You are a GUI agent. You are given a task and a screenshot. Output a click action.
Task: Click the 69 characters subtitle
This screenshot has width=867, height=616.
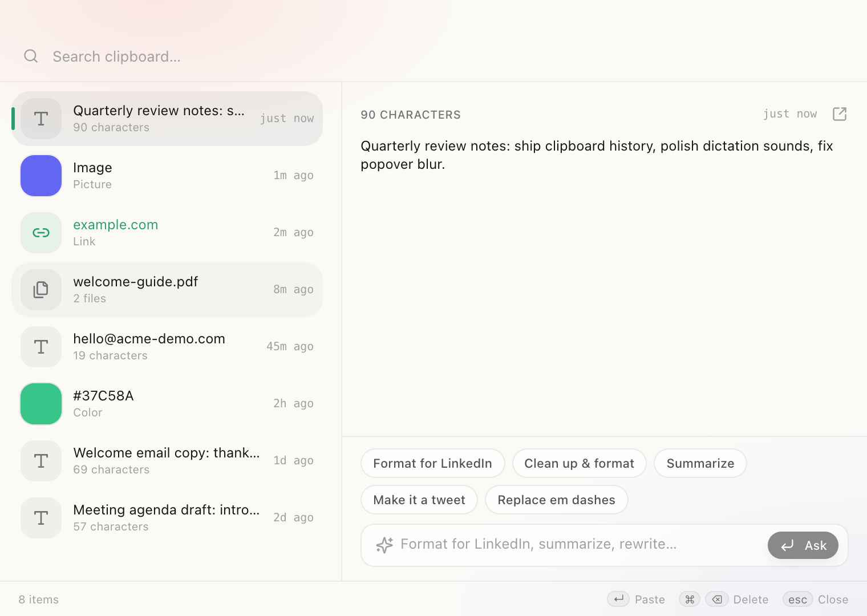[x=111, y=469]
